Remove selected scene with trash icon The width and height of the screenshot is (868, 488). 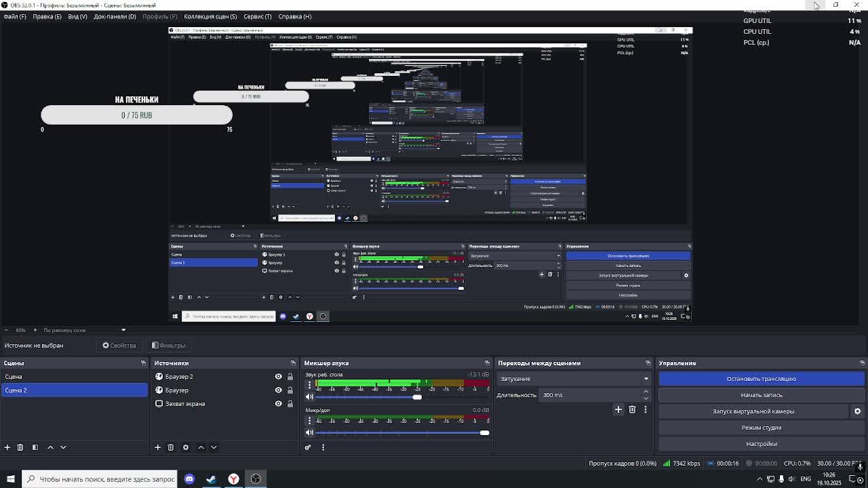[x=20, y=447]
